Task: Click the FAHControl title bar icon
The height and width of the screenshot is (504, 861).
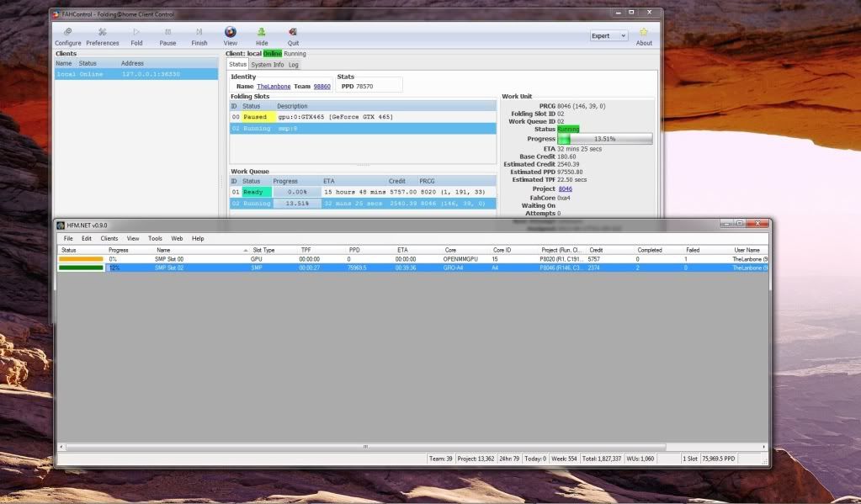Action: coord(56,14)
